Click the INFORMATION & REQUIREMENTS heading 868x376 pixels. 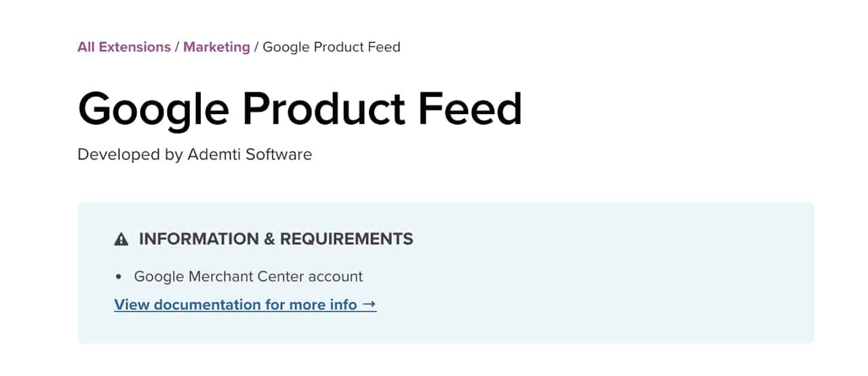pyautogui.click(x=276, y=239)
